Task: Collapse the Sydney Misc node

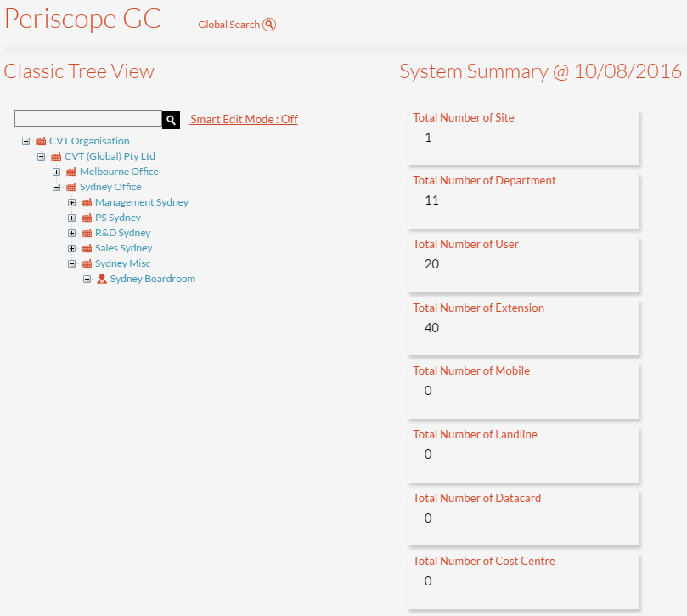Action: (72, 264)
